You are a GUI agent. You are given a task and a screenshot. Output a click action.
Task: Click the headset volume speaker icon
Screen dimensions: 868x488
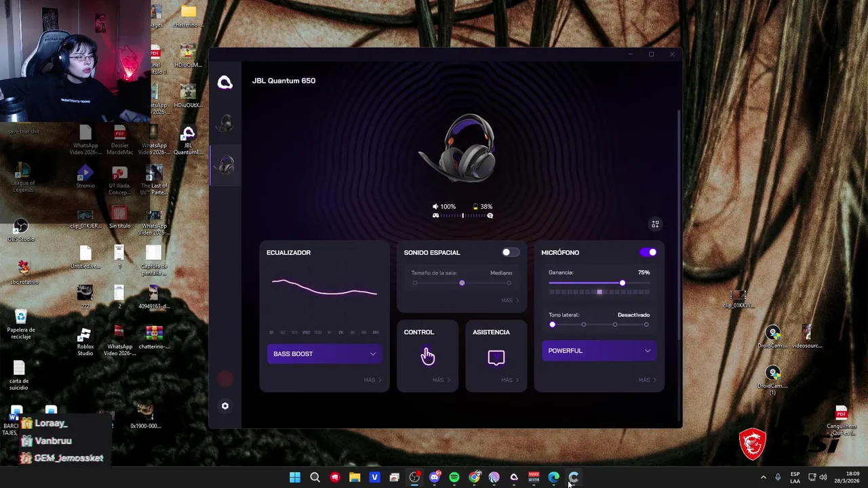coord(435,207)
